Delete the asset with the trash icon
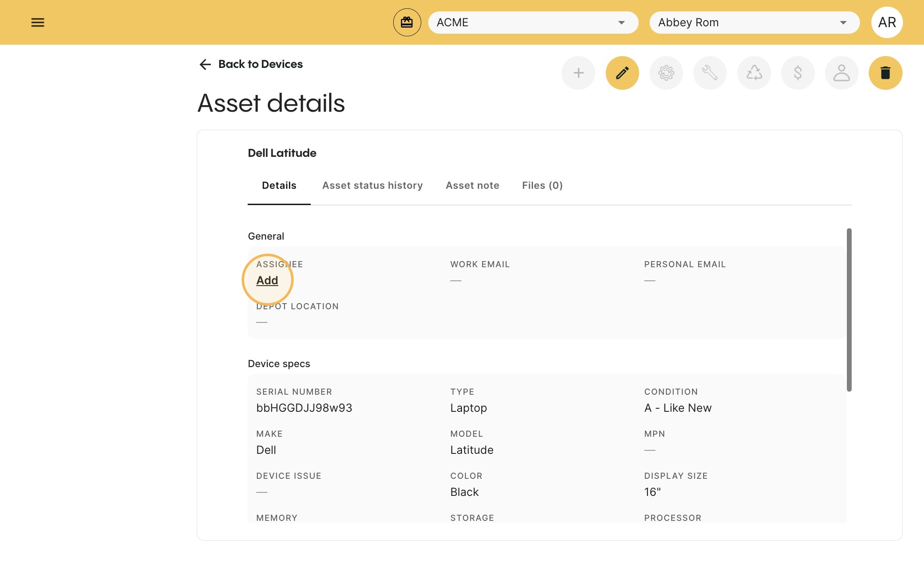This screenshot has width=924, height=580. (885, 73)
